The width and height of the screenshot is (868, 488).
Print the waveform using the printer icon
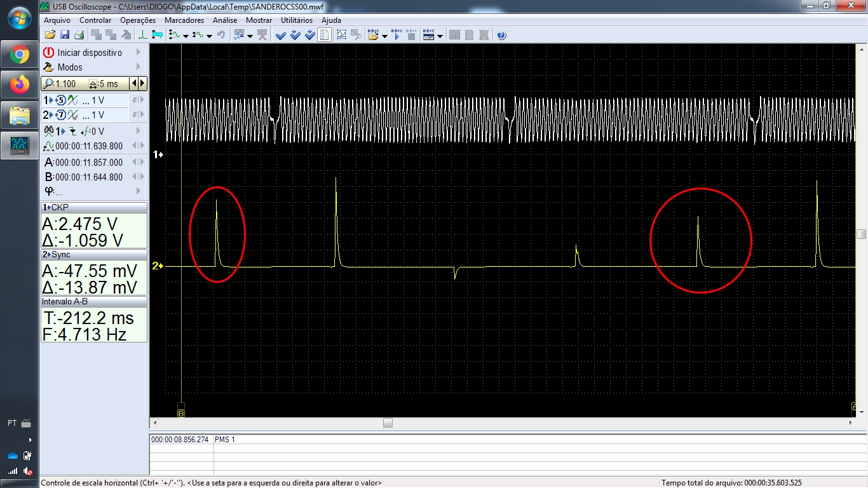click(79, 35)
